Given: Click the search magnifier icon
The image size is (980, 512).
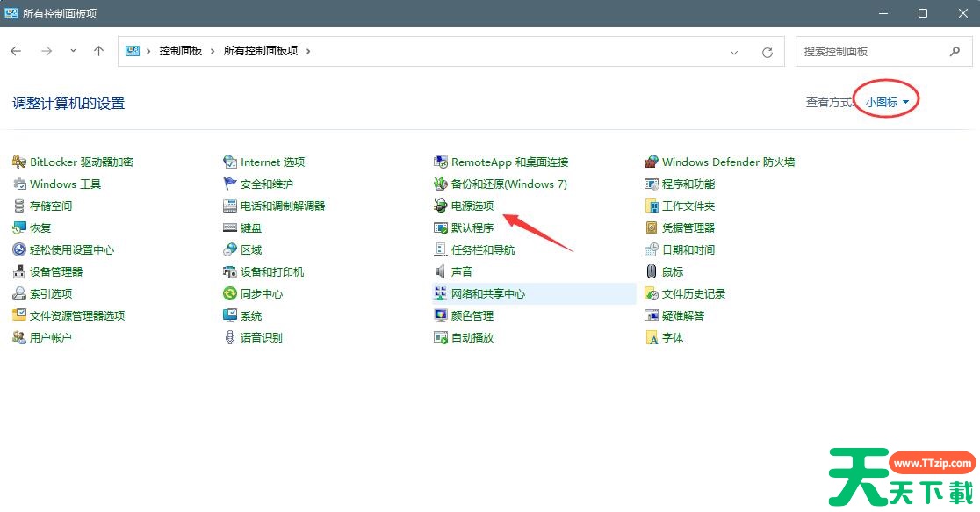Looking at the screenshot, I should pos(955,51).
